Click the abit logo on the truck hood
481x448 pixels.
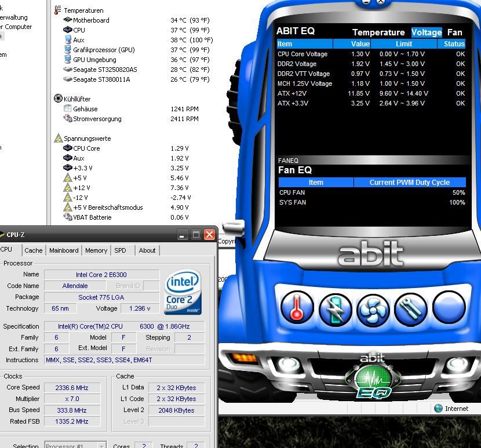coord(370,253)
